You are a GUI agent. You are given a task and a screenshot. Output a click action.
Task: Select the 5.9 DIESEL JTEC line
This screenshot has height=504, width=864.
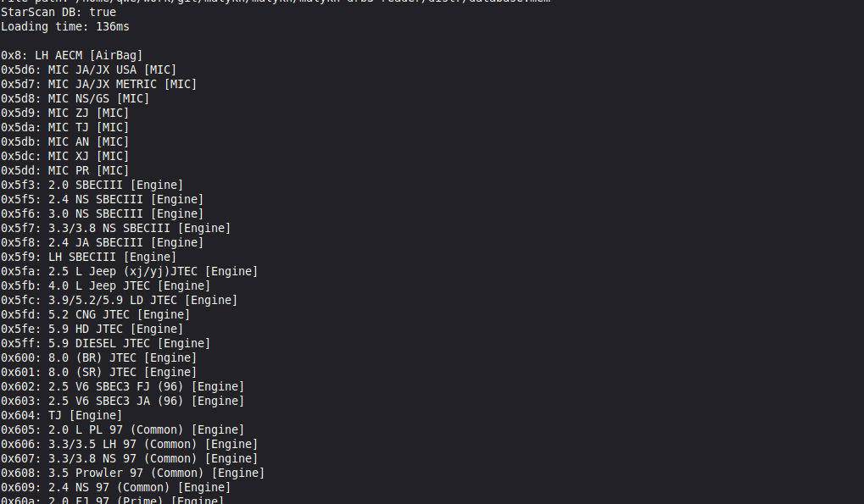point(105,344)
